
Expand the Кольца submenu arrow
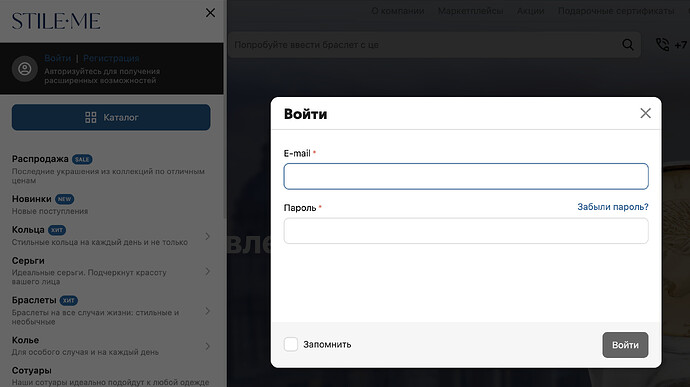pyautogui.click(x=208, y=236)
